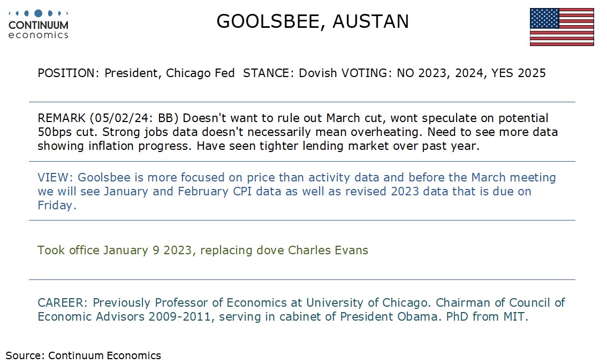Click the CAREER: label
607x364 pixels.
[x=63, y=303]
